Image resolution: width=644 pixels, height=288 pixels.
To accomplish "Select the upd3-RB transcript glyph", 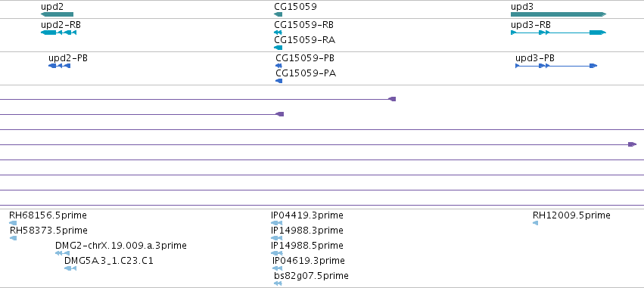I will 558,33.
